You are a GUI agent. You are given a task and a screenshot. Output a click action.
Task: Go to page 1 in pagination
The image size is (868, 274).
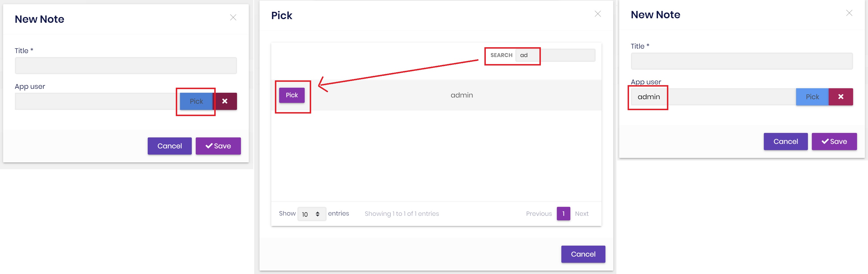(563, 214)
